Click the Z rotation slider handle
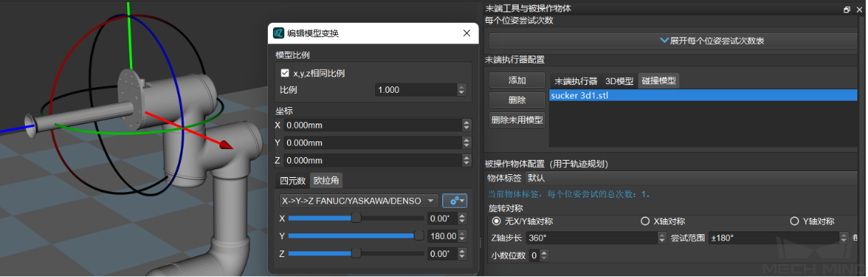Viewport: 868px width, 277px height. pyautogui.click(x=356, y=253)
